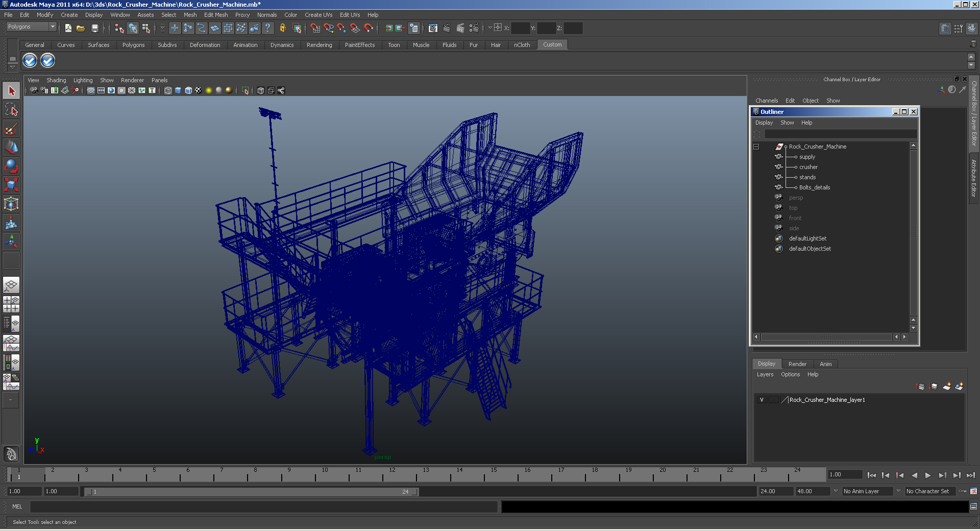Activate the Lasso select tool
This screenshot has height=531, width=980.
11,110
